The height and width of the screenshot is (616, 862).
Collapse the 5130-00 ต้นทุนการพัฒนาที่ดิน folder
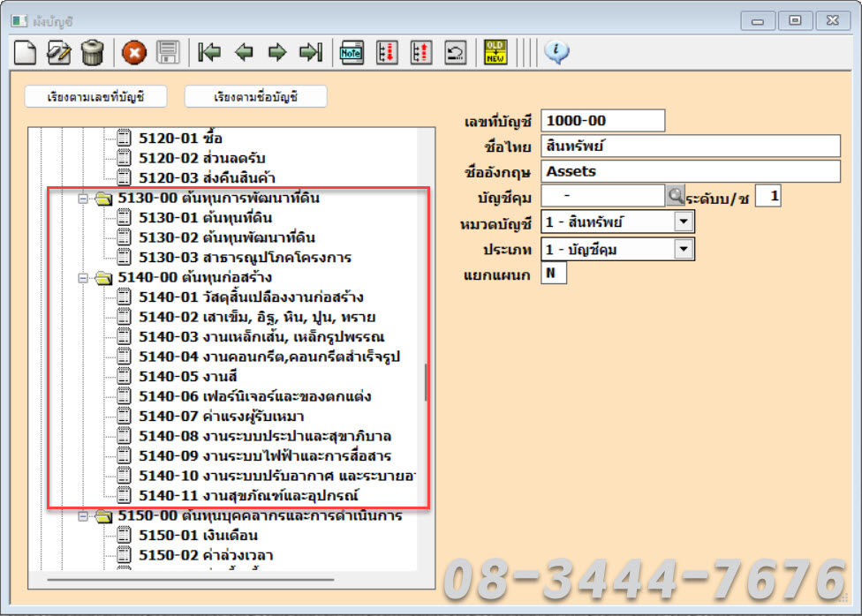click(83, 199)
